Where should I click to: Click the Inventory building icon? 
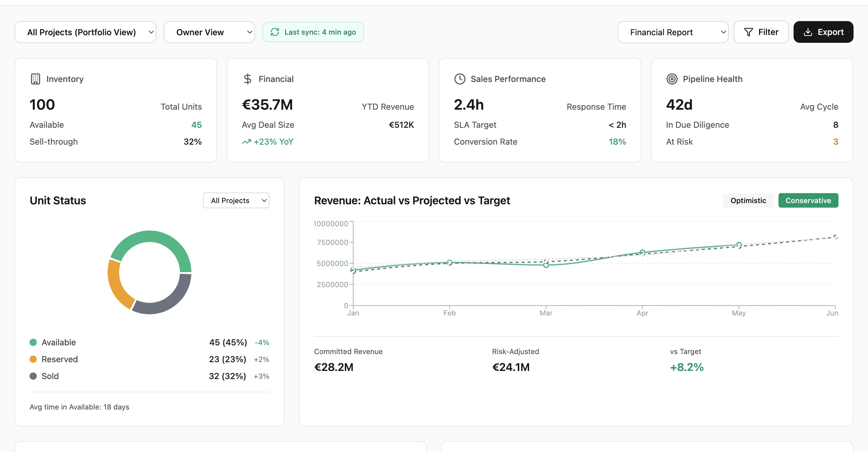(x=36, y=79)
